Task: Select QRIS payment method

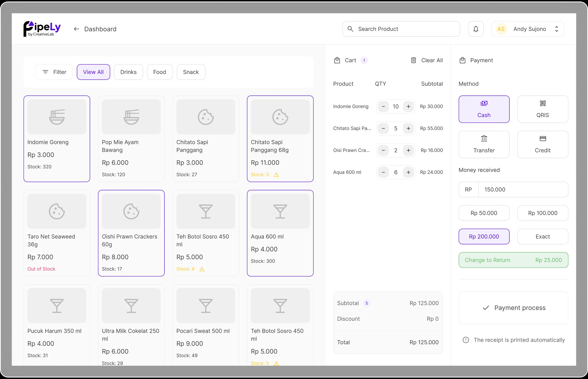Action: [543, 109]
